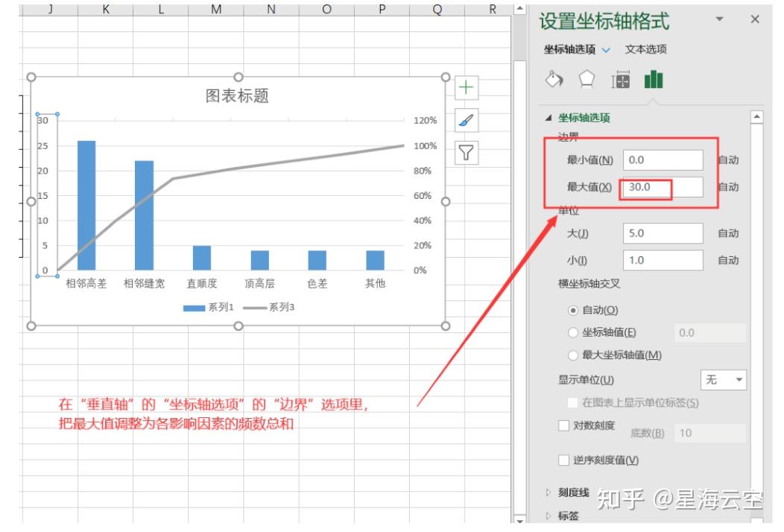Expand the 坐标轴选项 dropdown chevron

click(606, 50)
